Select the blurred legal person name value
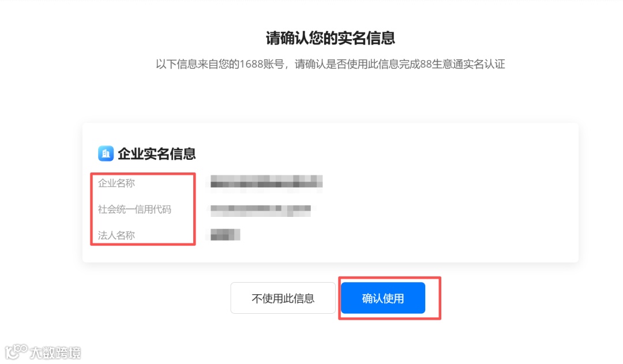 coord(226,235)
